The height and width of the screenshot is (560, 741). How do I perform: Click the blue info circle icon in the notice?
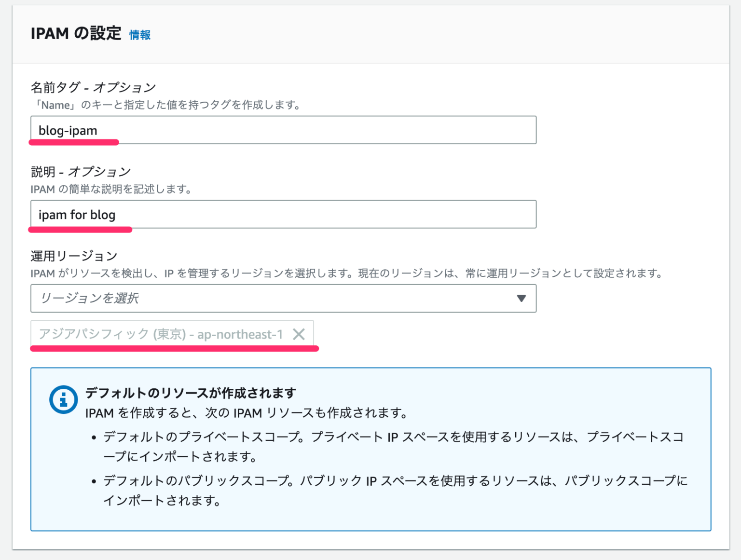(x=63, y=399)
